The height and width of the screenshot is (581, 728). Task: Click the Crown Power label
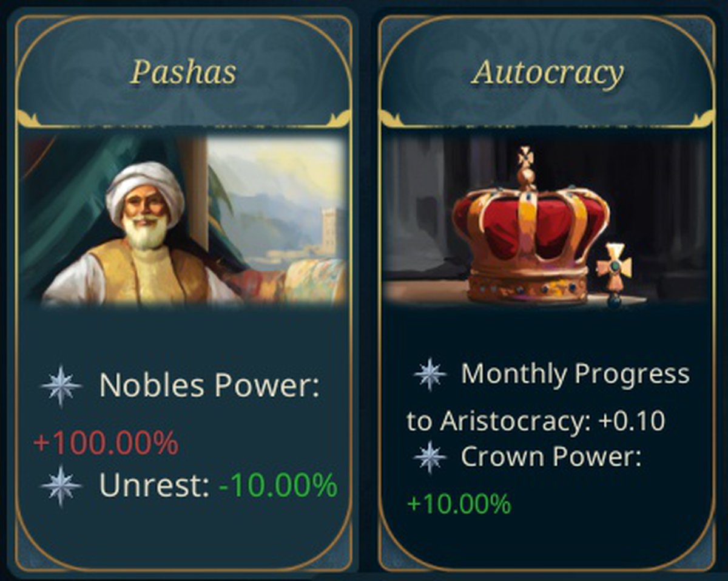click(550, 458)
